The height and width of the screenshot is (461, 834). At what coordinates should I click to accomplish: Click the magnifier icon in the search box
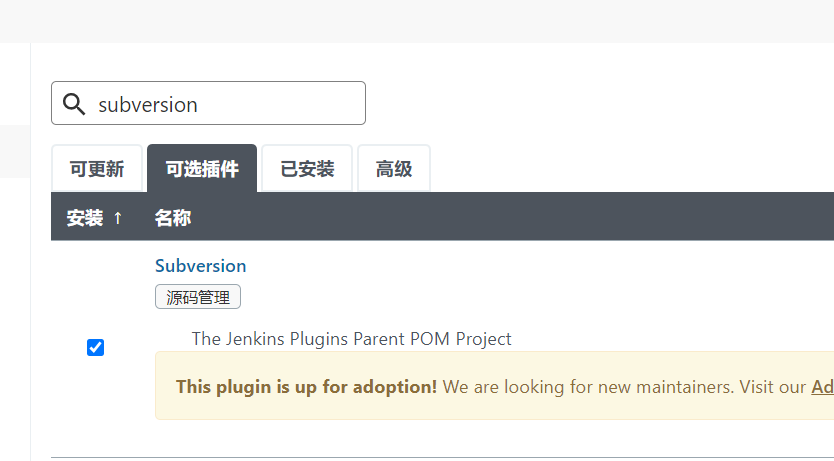[x=74, y=104]
